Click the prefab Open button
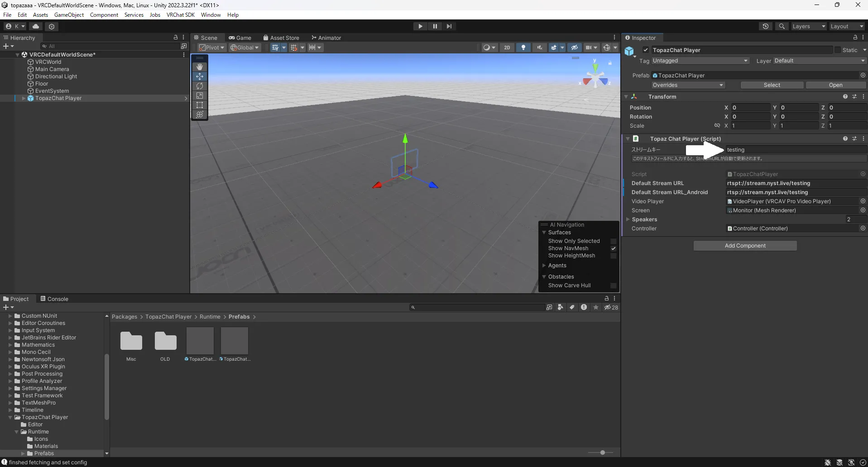 click(835, 85)
